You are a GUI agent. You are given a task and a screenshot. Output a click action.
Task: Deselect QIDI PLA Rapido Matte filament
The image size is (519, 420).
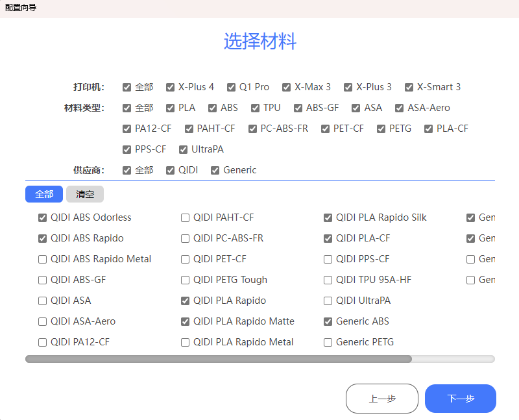186,321
